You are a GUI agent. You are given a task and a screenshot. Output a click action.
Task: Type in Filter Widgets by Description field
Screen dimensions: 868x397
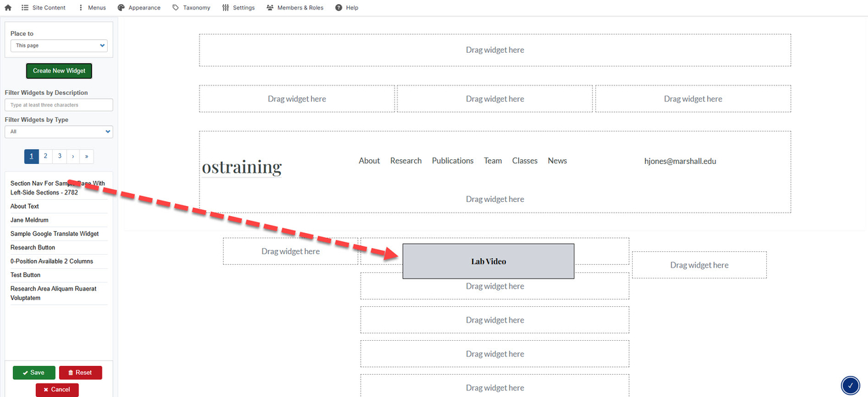59,105
